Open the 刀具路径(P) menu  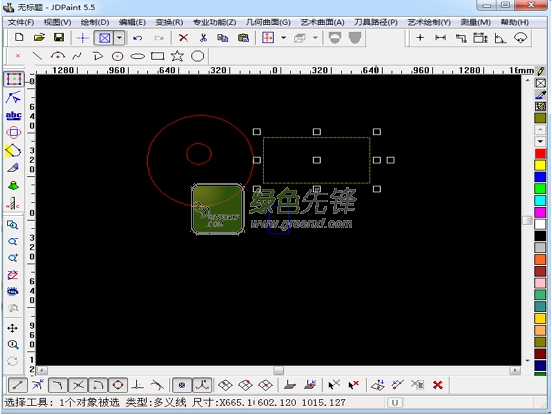[376, 22]
